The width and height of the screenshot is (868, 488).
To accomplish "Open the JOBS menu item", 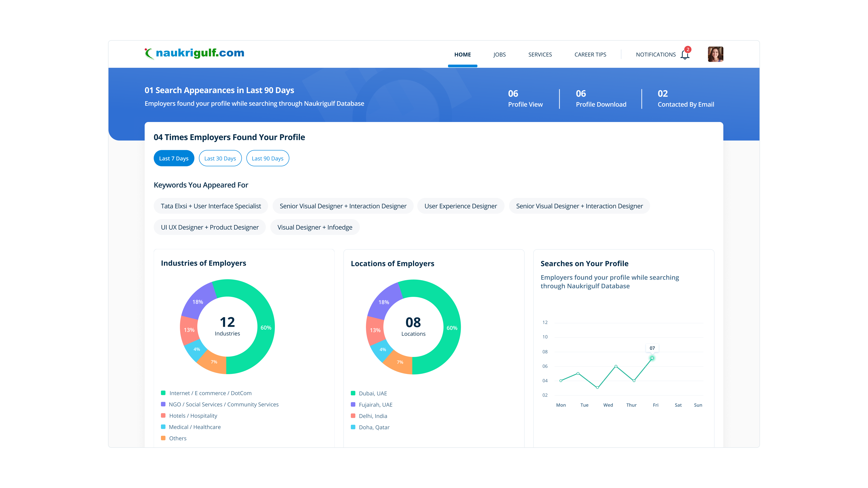I will coord(499,54).
